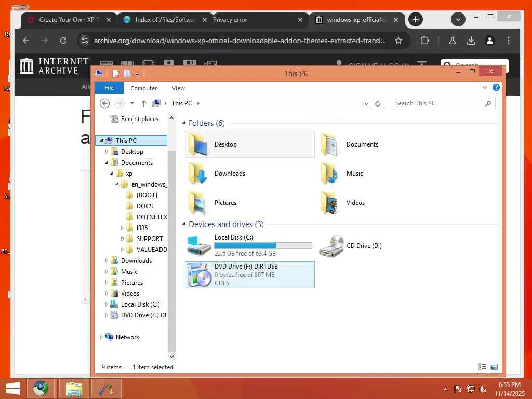Open the tab search dropdown button
The height and width of the screenshot is (399, 532).
click(458, 19)
